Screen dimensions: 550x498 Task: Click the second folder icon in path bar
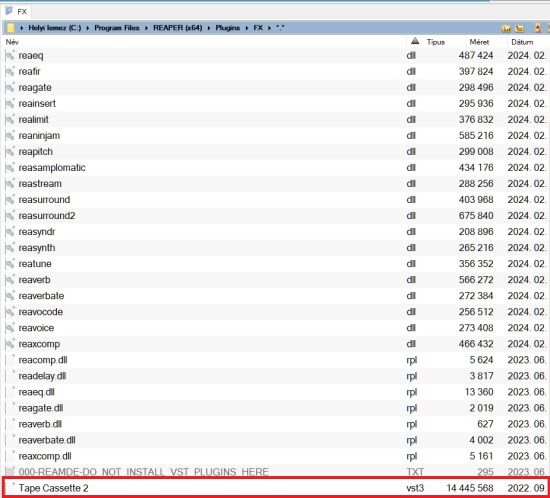pyautogui.click(x=520, y=28)
